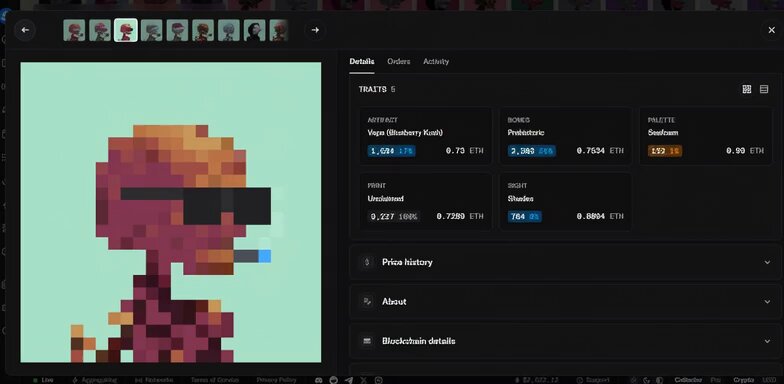Click the Price history dollar icon
784x384 pixels.
tap(367, 262)
